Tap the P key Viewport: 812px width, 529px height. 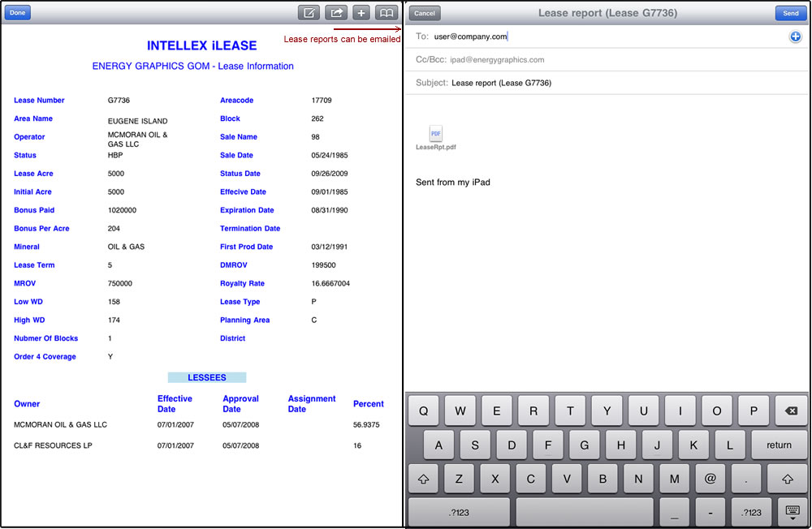pos(754,411)
